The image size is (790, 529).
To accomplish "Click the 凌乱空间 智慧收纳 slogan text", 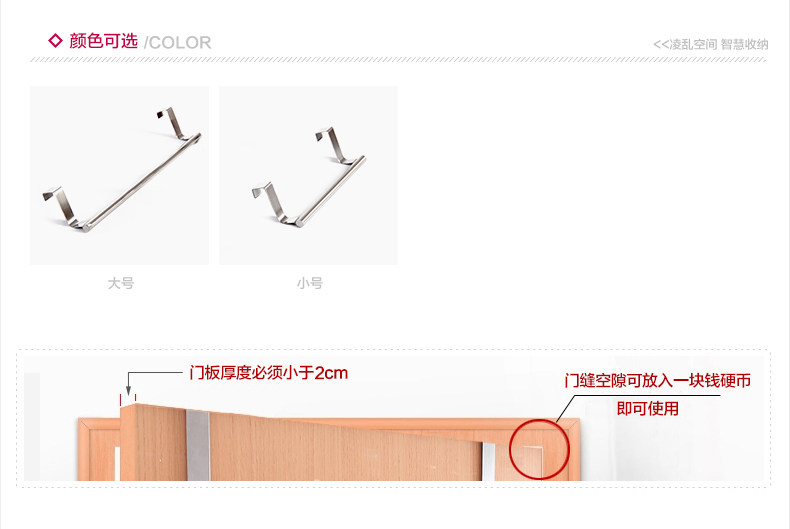I will click(x=711, y=44).
